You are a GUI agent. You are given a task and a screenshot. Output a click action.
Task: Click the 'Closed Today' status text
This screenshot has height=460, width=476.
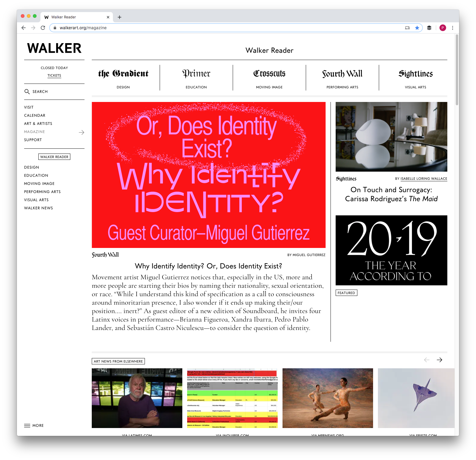pyautogui.click(x=54, y=68)
